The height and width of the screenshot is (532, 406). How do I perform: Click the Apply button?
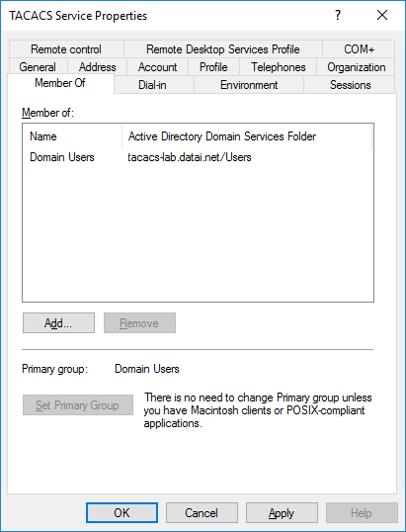[x=282, y=512]
